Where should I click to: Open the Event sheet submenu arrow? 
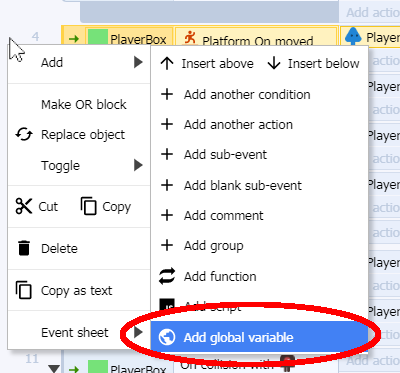(x=138, y=332)
